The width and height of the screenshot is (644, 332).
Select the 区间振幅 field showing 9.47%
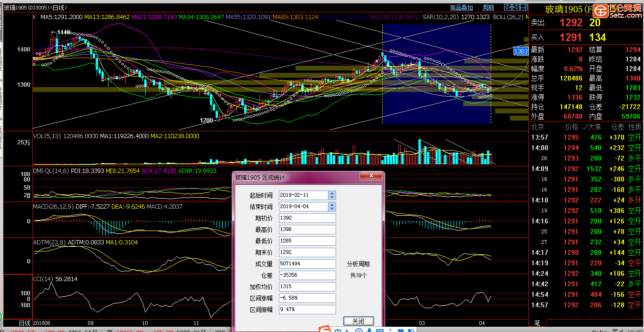(x=307, y=310)
